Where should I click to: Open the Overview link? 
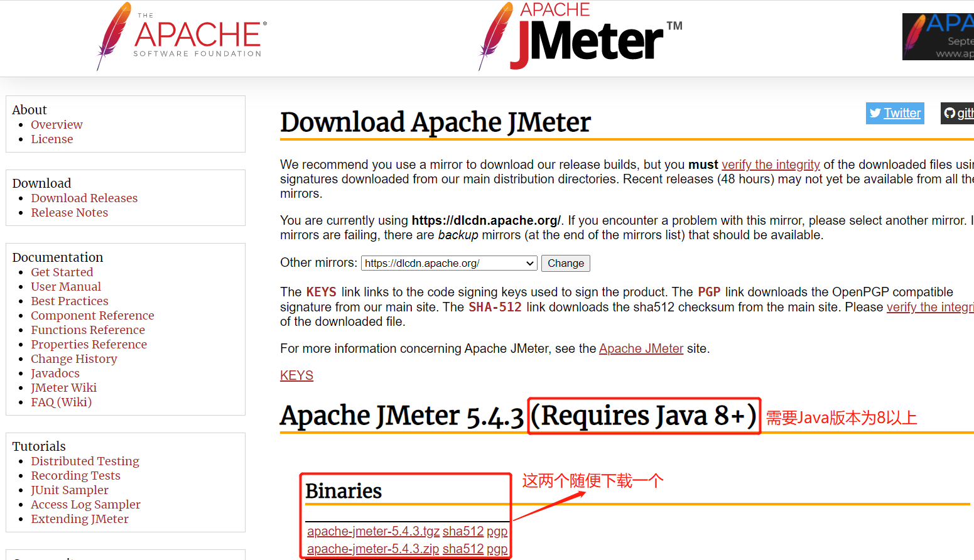tap(57, 124)
